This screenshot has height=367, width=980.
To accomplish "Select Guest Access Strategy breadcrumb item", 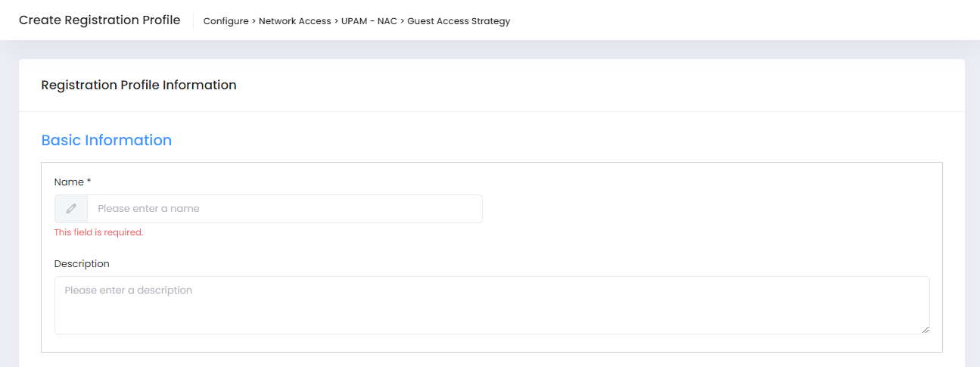I will [x=459, y=21].
